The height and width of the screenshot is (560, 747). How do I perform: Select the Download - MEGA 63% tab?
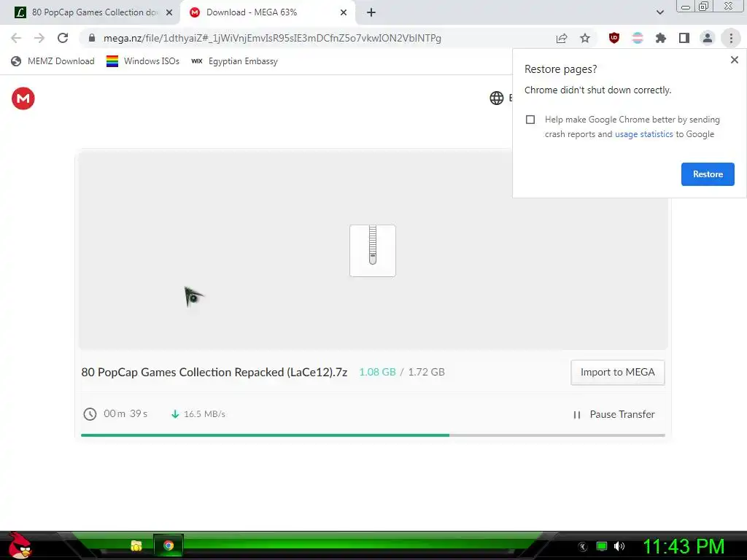(267, 12)
